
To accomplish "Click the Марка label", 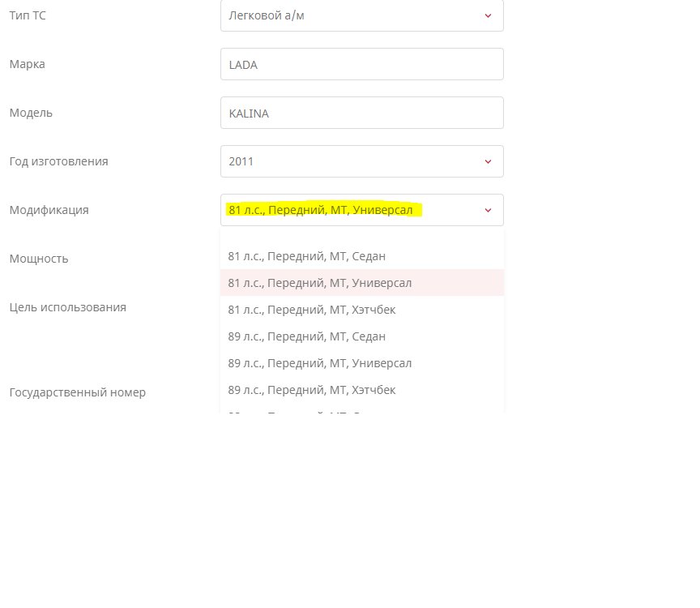I will [28, 64].
